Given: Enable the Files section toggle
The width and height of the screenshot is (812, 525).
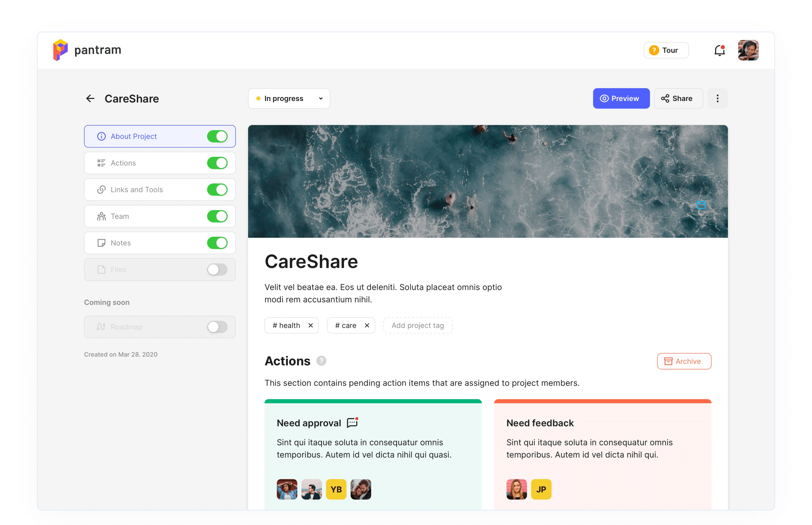Looking at the screenshot, I should pyautogui.click(x=217, y=269).
